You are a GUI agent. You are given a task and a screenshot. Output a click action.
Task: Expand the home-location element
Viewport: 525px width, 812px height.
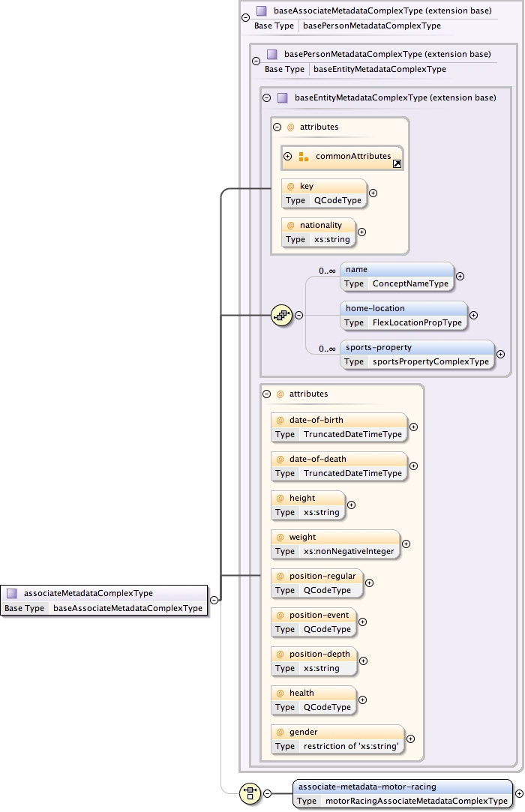[473, 316]
